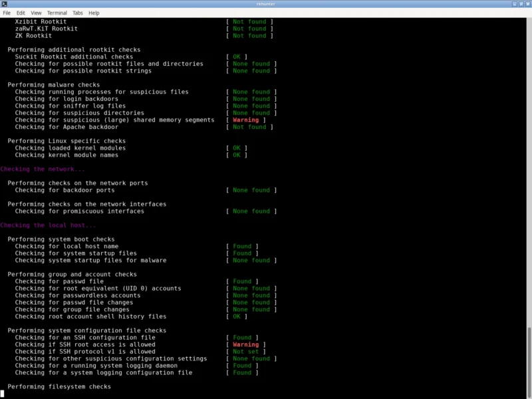Click the terminal icon in the title bar
This screenshot has width=532, height=399.
click(x=4, y=4)
